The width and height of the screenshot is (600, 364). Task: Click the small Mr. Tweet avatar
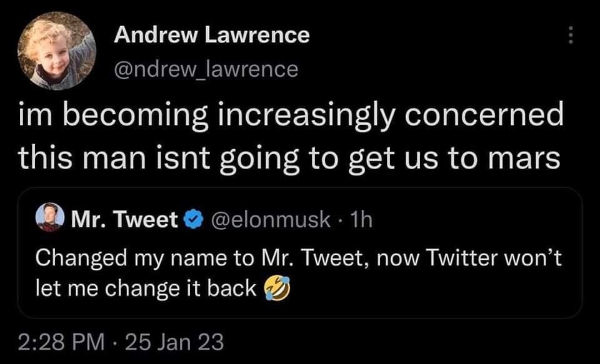(48, 219)
